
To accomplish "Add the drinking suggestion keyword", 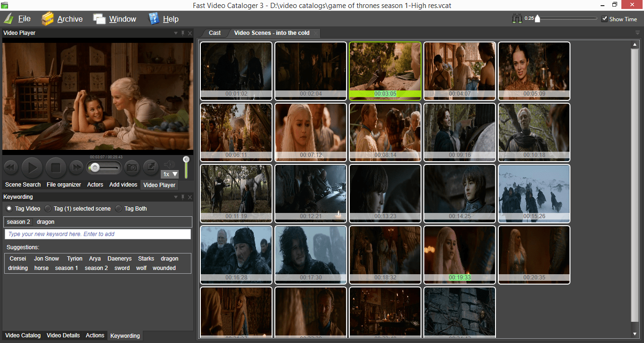I will tap(18, 268).
